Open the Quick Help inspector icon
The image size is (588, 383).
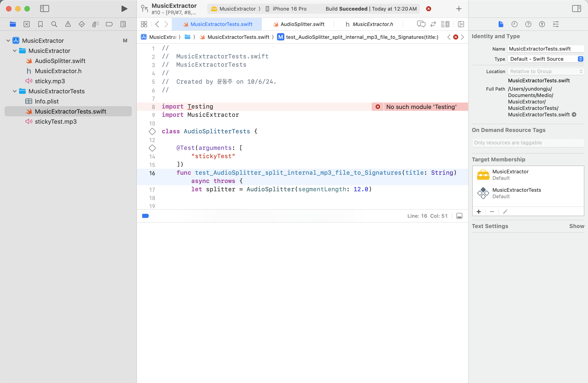[528, 24]
